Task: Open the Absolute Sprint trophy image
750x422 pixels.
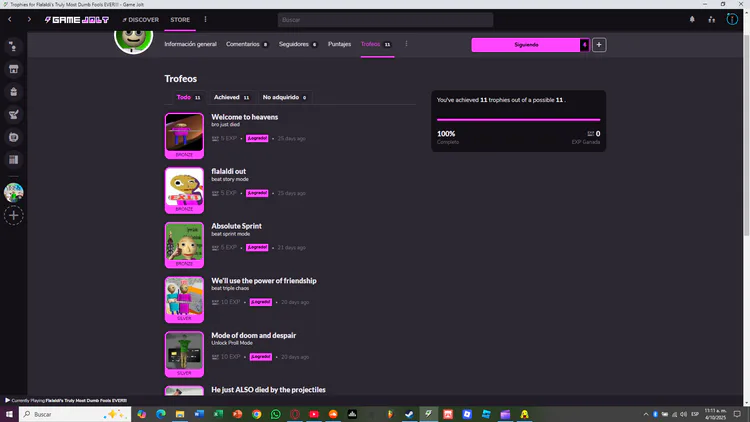Action: (x=184, y=245)
